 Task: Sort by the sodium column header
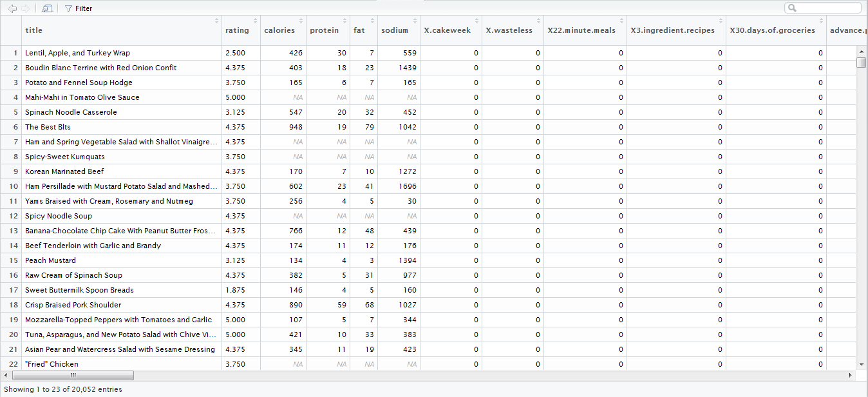[399, 30]
